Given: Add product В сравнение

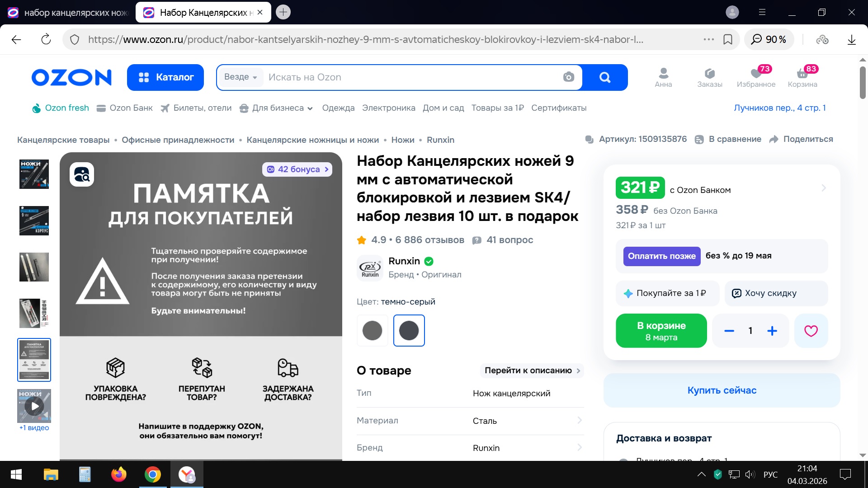Looking at the screenshot, I should [x=728, y=139].
